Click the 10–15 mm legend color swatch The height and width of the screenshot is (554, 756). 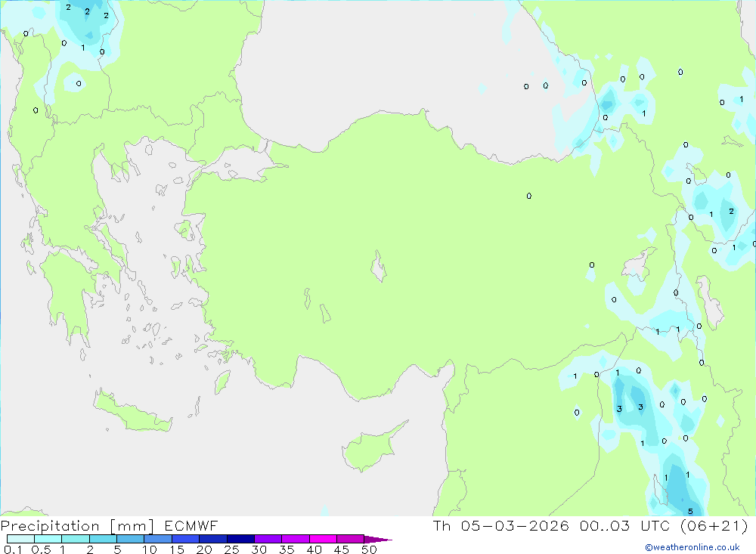click(x=158, y=539)
